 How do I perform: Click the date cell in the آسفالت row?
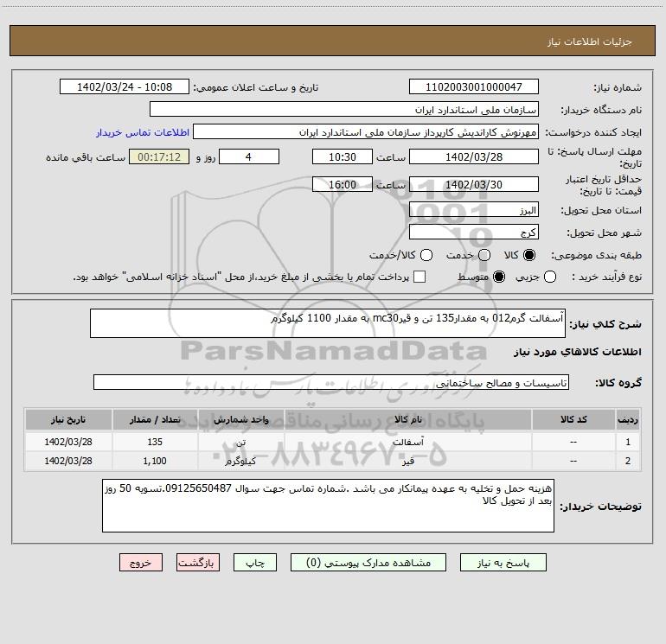(x=68, y=442)
